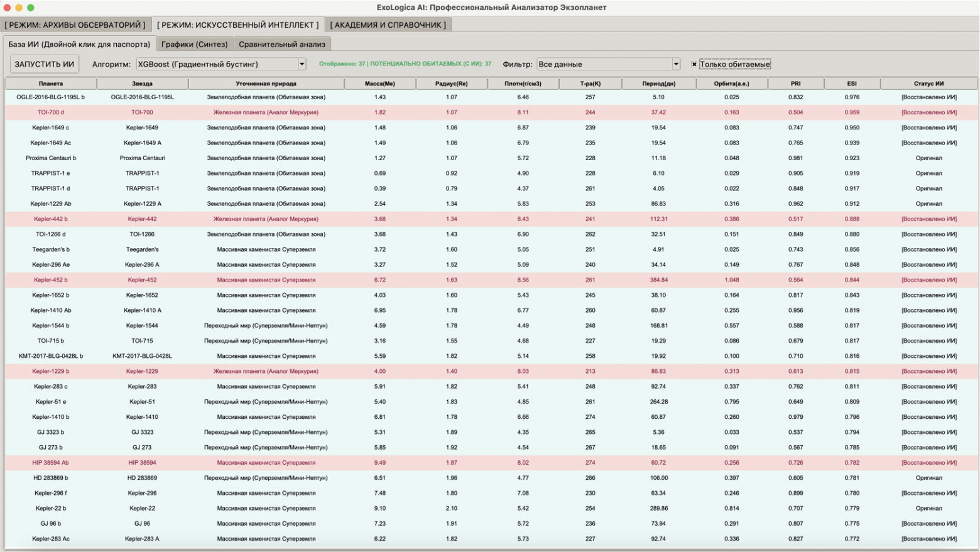980x552 pixels.
Task: Click the Алгоритм combo box arrow
Action: (x=302, y=64)
